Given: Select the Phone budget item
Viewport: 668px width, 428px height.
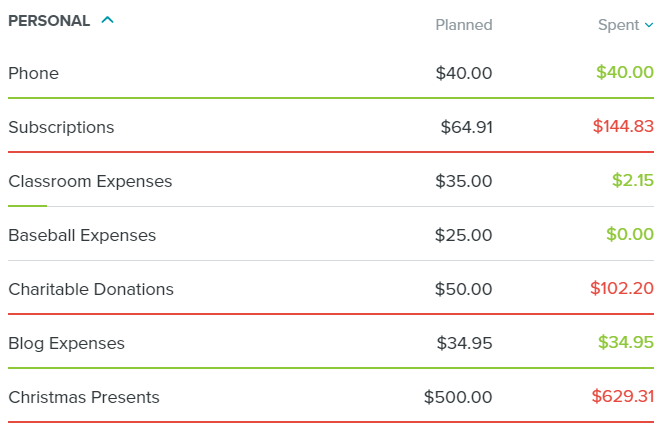Looking at the screenshot, I should click(34, 73).
